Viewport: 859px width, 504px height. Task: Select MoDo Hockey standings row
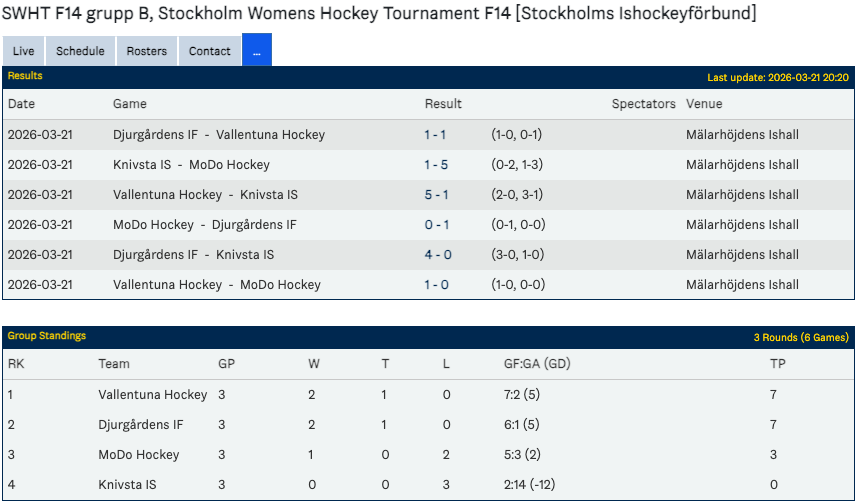pos(138,455)
